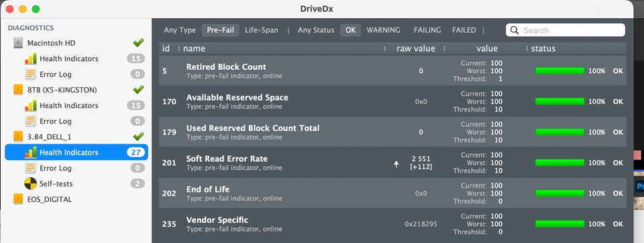644x243 pixels.
Task: Select End of Life indicator name
Action: point(208,189)
